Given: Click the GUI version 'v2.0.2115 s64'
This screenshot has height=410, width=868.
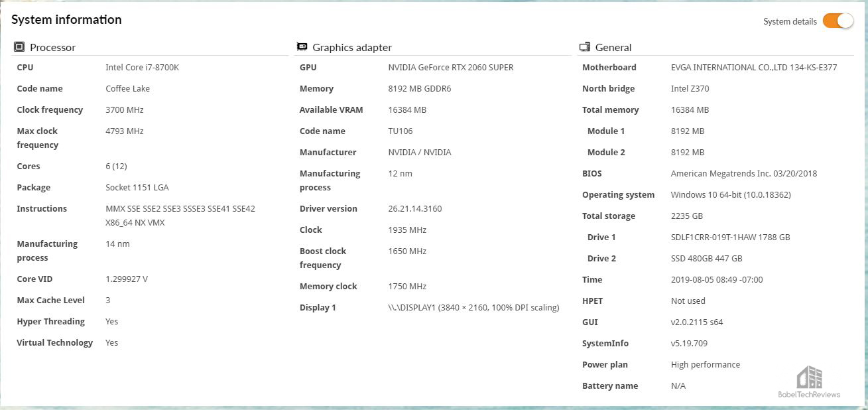Looking at the screenshot, I should (697, 322).
